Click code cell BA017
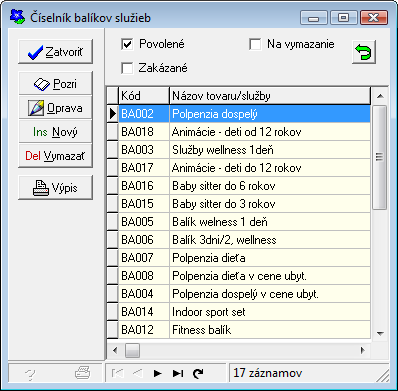Screen dimensions: 398x391 [144, 168]
